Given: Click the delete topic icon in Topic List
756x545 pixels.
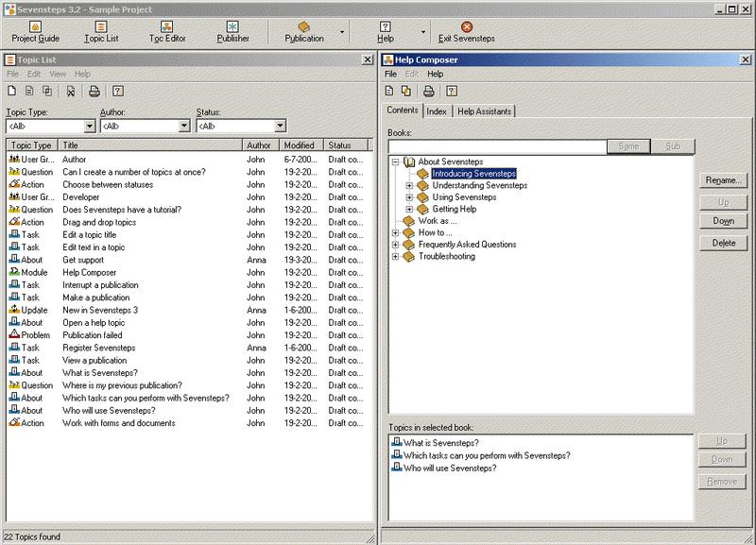Looking at the screenshot, I should tap(71, 91).
